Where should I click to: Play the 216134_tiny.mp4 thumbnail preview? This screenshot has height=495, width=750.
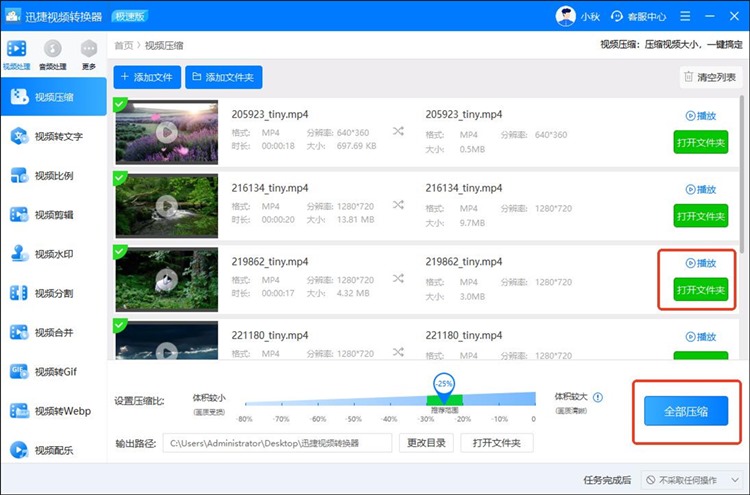[x=166, y=206]
